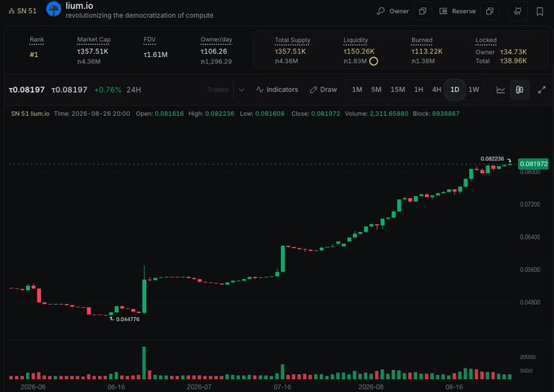The image size is (554, 392).
Task: Click the τ106.26 owner per day value
Action: click(x=214, y=51)
